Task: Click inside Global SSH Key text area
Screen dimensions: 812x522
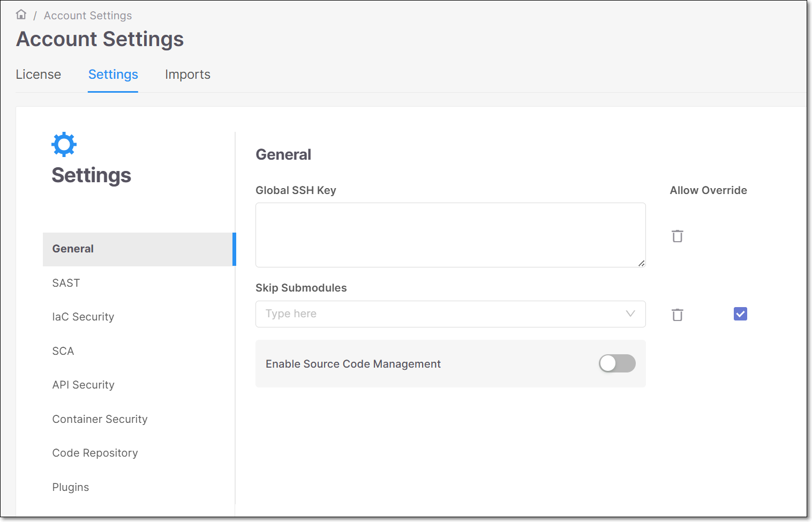Action: pyautogui.click(x=450, y=235)
